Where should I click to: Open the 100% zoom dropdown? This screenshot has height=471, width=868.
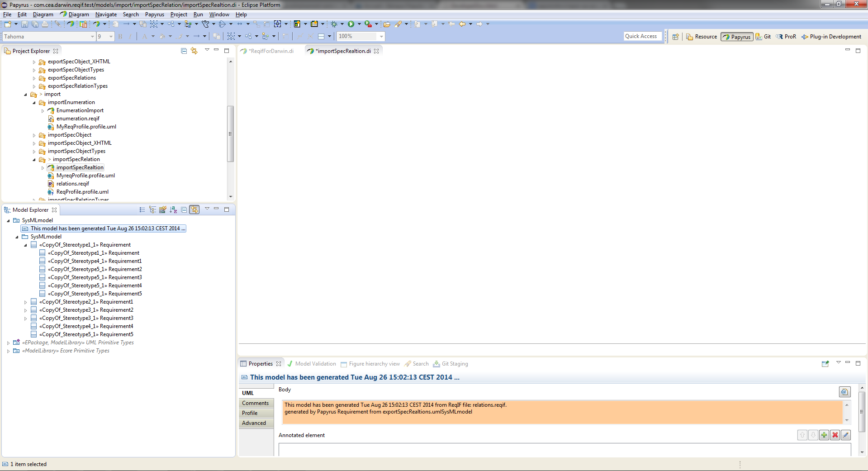[381, 37]
